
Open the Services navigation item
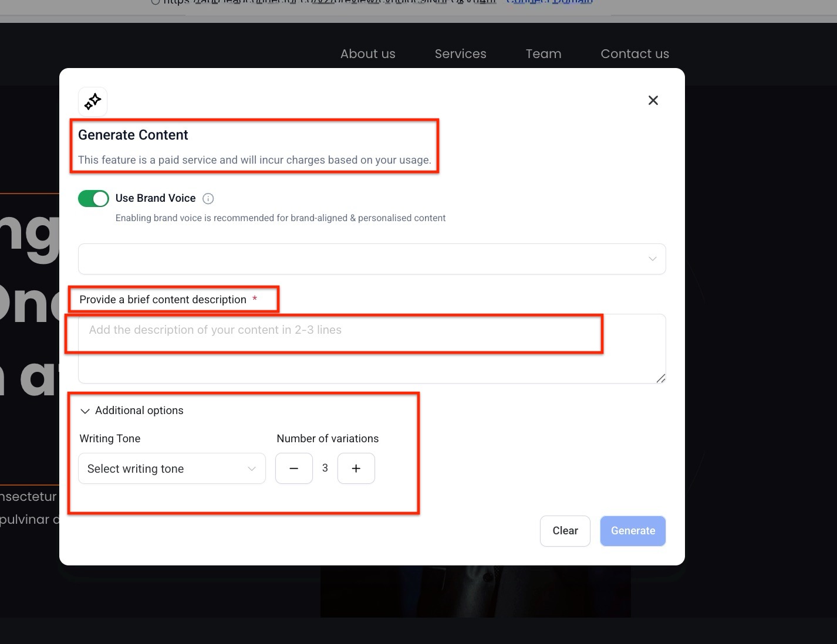(460, 54)
